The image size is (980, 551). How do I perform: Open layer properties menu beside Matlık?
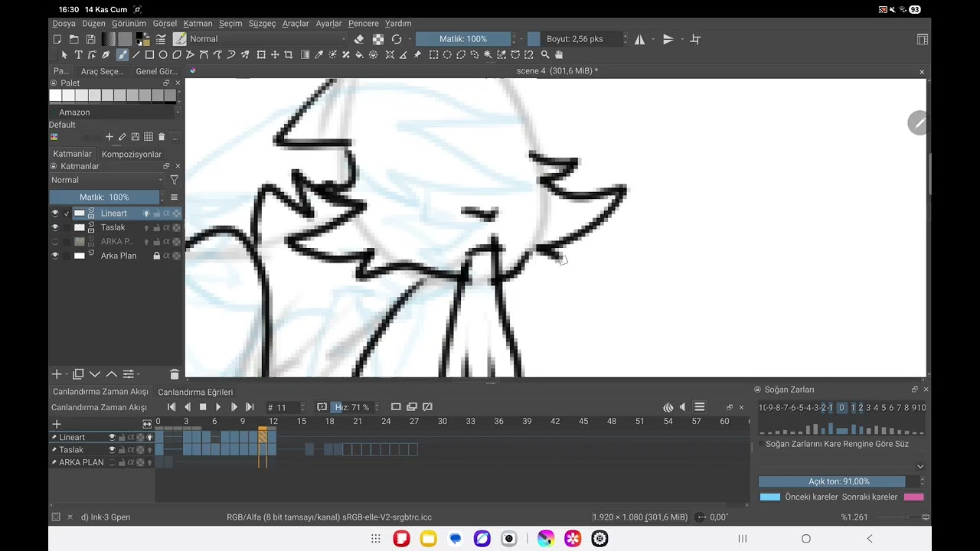[x=174, y=197]
